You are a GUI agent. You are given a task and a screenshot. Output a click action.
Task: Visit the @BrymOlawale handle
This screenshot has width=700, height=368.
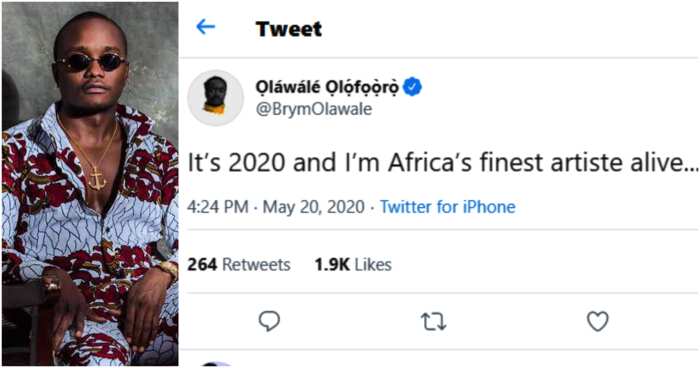(x=313, y=109)
